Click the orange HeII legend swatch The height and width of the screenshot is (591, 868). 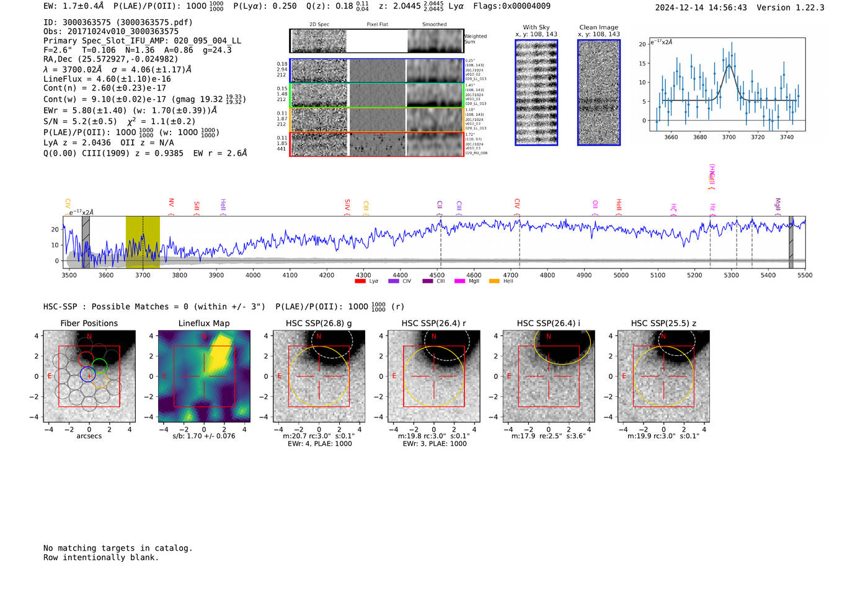coord(494,282)
